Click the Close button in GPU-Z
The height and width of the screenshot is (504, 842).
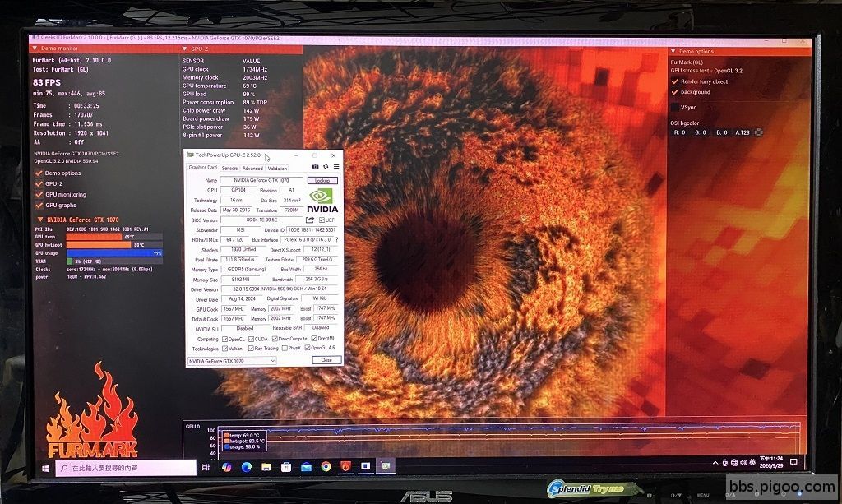(326, 360)
